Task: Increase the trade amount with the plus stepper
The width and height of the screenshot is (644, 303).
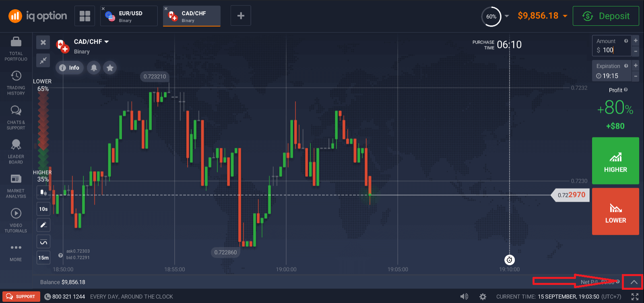Action: point(636,41)
